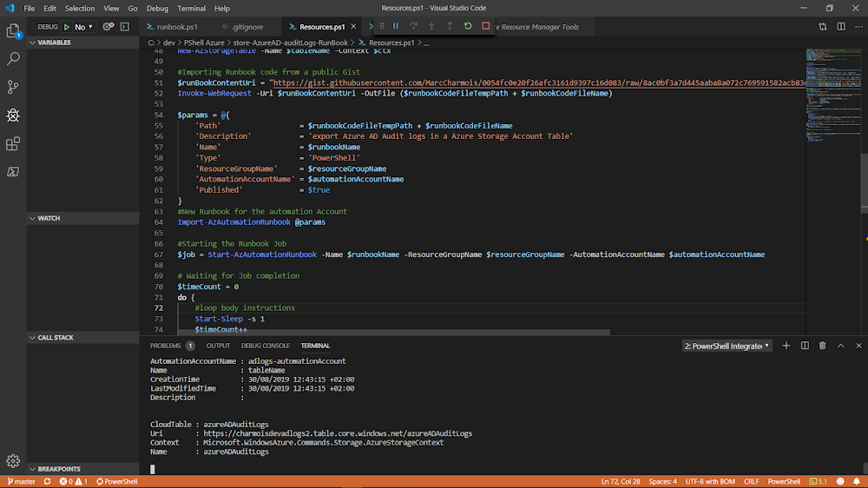Open the feedback smiley in status bar
This screenshot has width=868, height=488.
coord(840,481)
